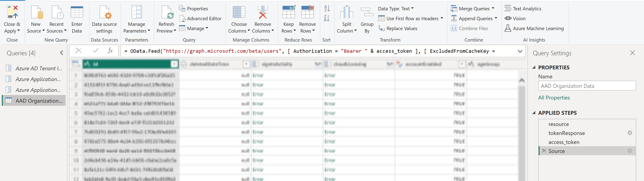Screen dimensions: 644x181
Task: Open Azure Machine Learning insights
Action: tap(534, 29)
